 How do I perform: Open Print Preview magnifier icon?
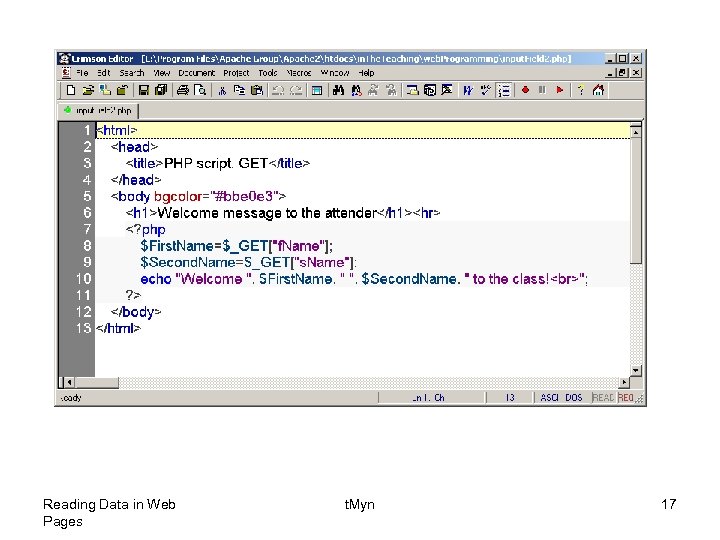tap(200, 90)
